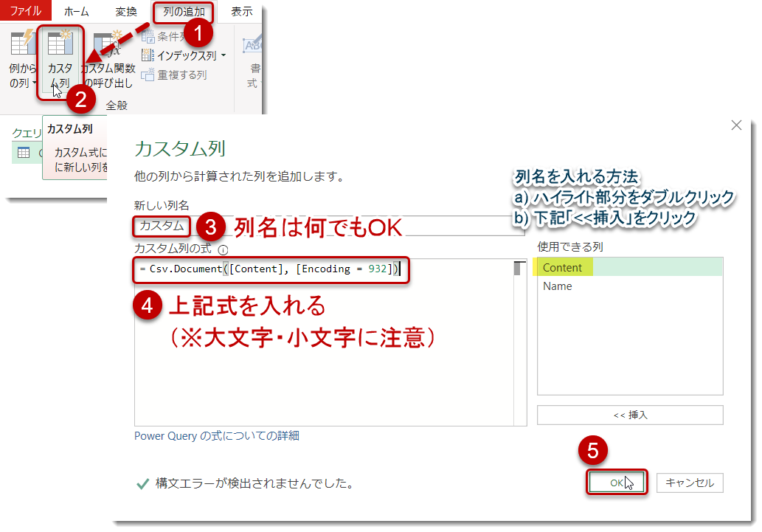Click the カスタム列 ribbon icon
The height and width of the screenshot is (532, 762).
[60, 43]
